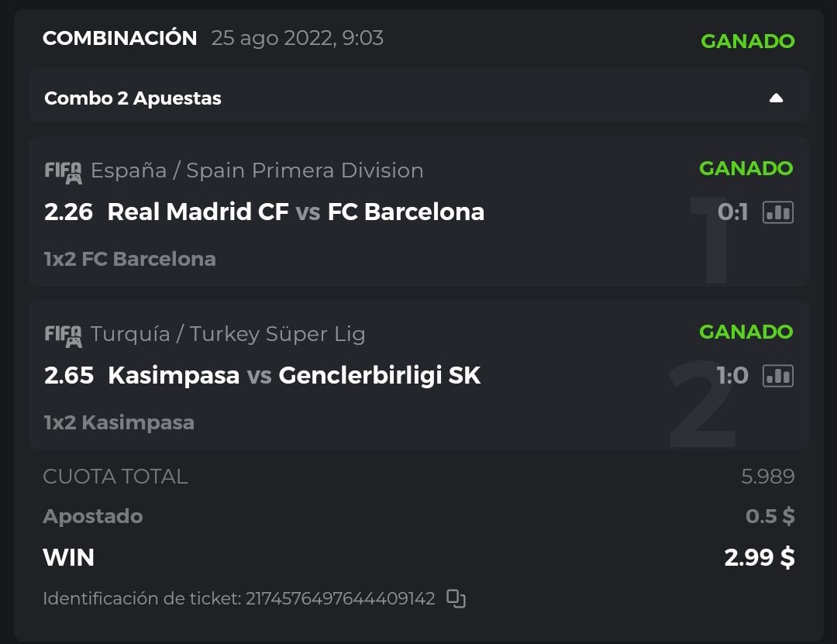Click the 2.99 $ win amount
Image resolution: width=837 pixels, height=644 pixels.
[759, 557]
